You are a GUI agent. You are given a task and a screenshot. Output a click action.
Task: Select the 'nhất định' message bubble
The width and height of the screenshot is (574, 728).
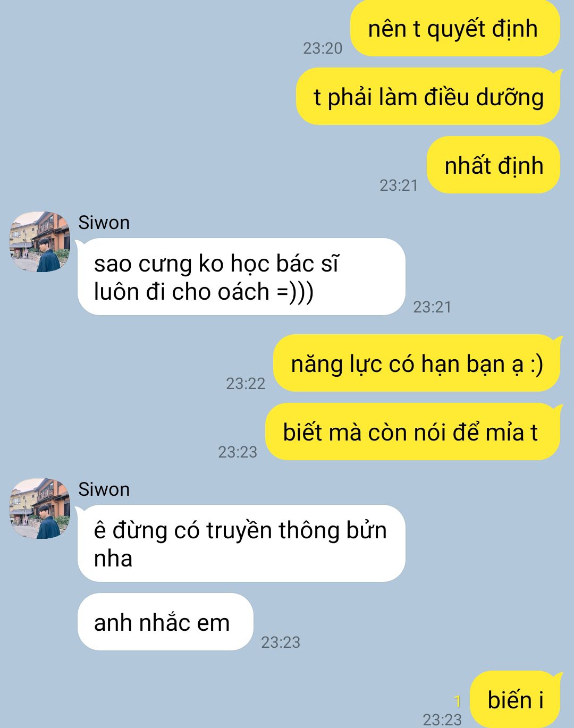(494, 165)
